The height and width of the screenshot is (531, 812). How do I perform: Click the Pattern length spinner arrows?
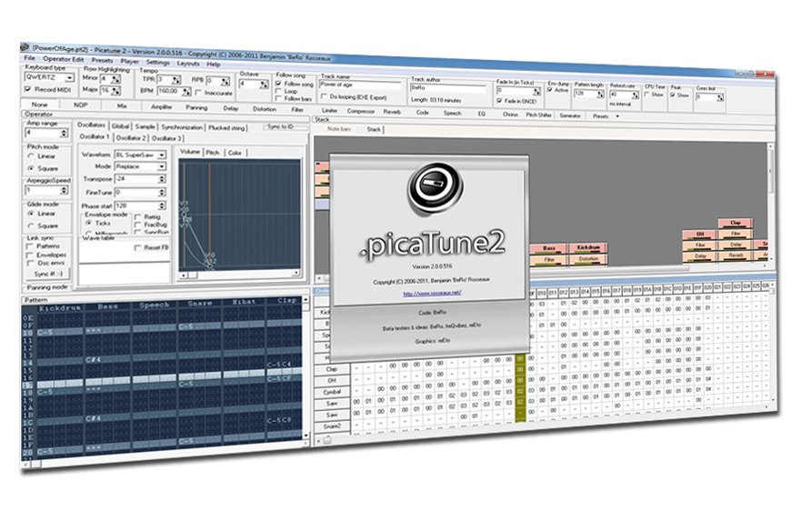coord(600,95)
